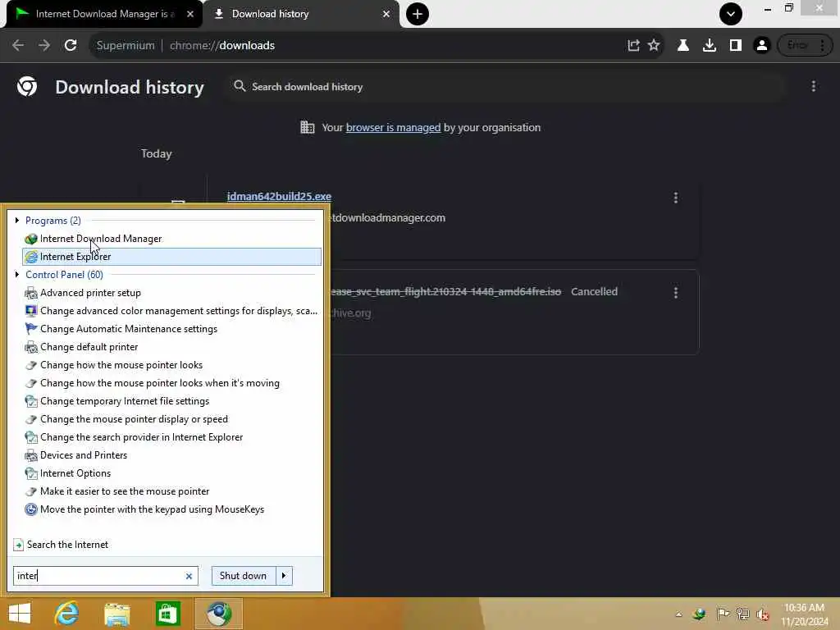Open a new browser tab
This screenshot has height=630, width=840.
(x=418, y=14)
